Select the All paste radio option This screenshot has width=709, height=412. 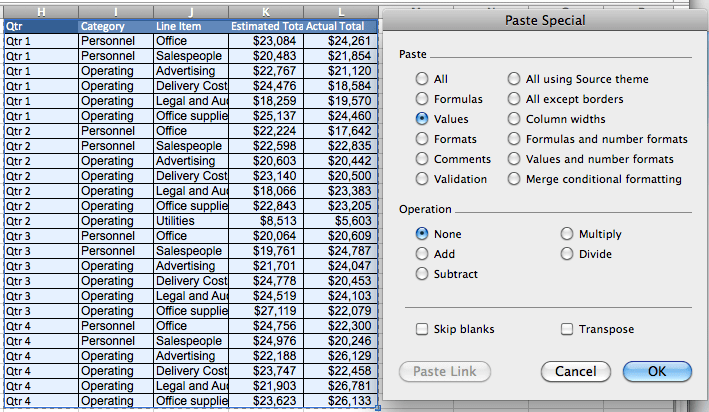[422, 79]
